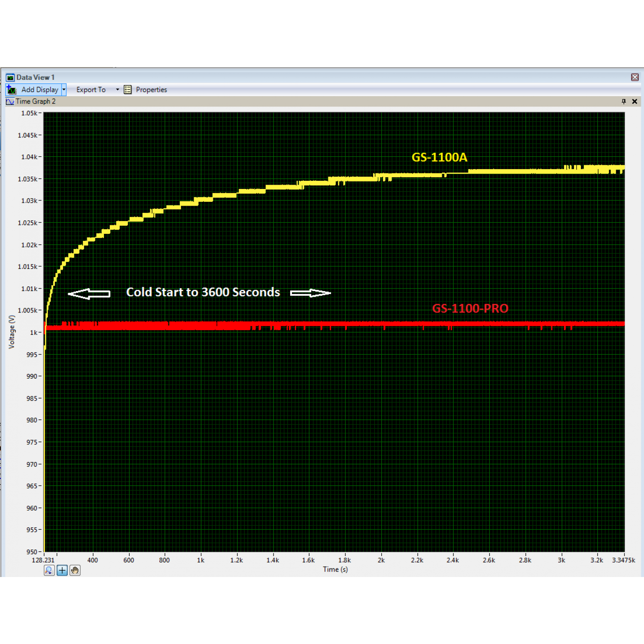Open the Export To dropdown arrow
Image resolution: width=644 pixels, height=644 pixels.
pyautogui.click(x=117, y=90)
